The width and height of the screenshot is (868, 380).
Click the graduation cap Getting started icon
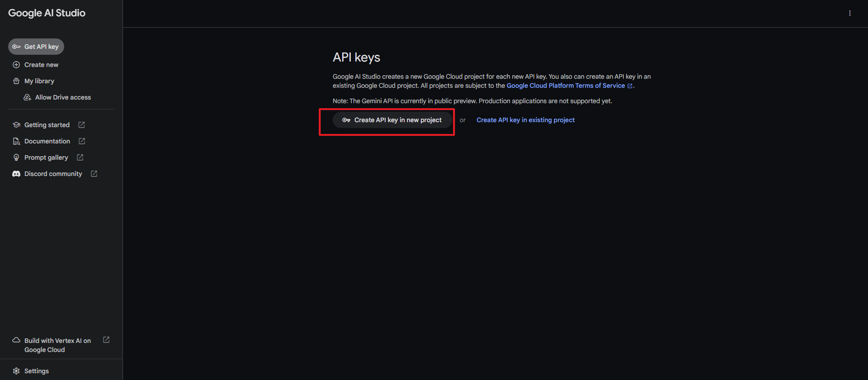pos(16,125)
